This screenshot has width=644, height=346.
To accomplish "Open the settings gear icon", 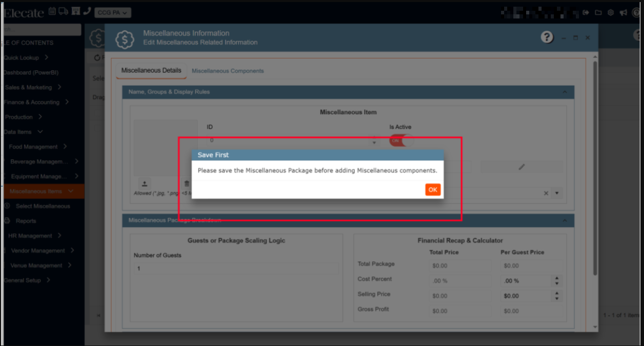I will pyautogui.click(x=611, y=13).
